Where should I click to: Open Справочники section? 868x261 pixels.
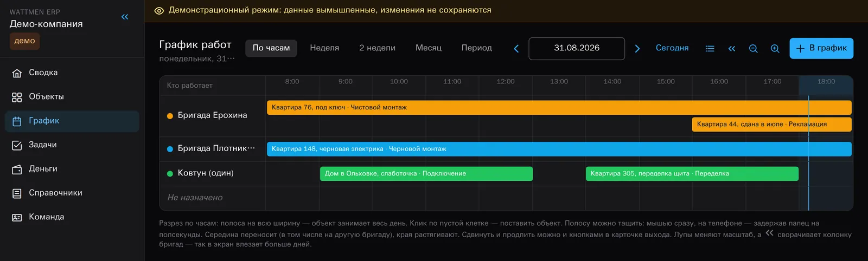pos(72,193)
